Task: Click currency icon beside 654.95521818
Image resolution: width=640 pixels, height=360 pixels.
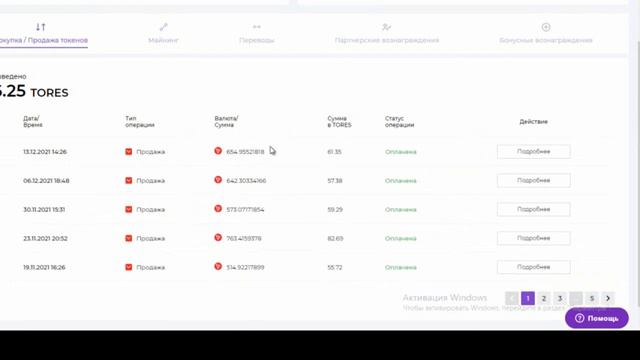Action: 218,151
